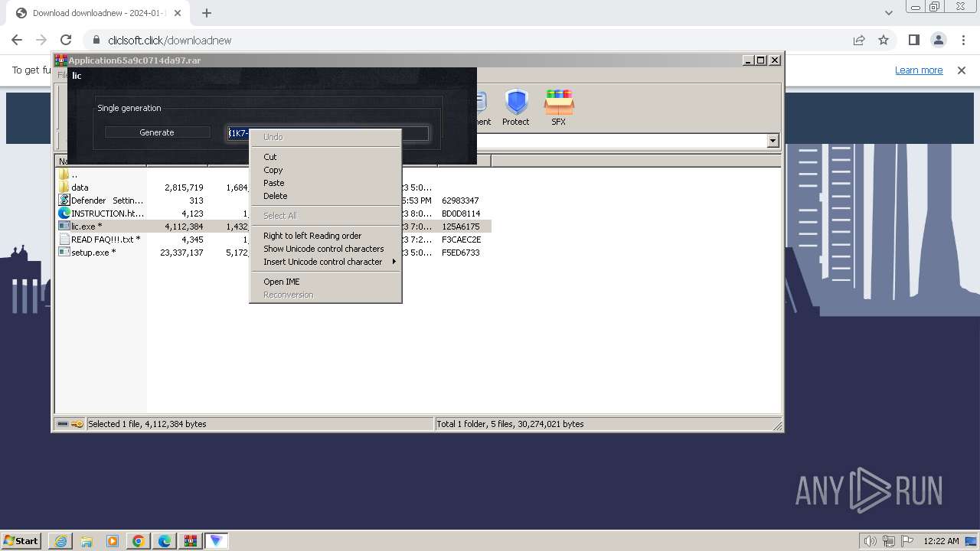980x551 pixels.
Task: Select the Download downloadnew tab
Action: point(96,13)
